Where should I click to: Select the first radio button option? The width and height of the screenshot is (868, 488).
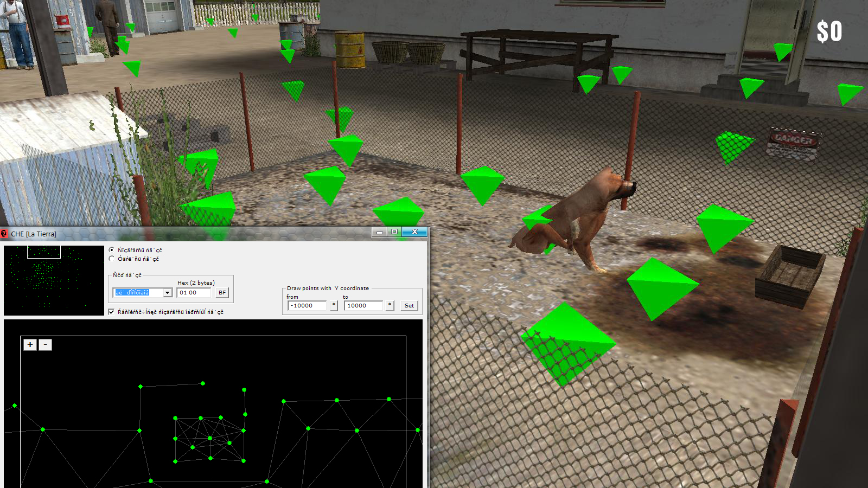[112, 250]
